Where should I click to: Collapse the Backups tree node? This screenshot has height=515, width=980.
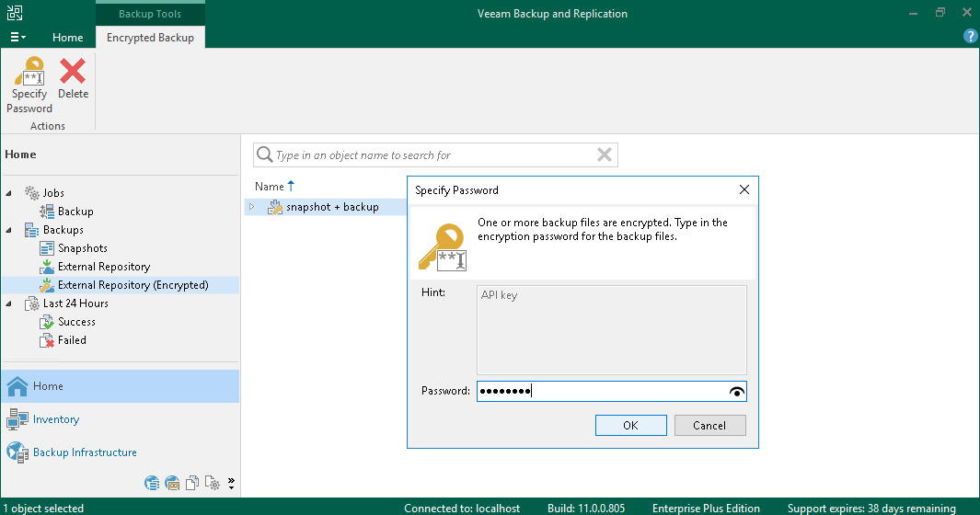(x=9, y=230)
